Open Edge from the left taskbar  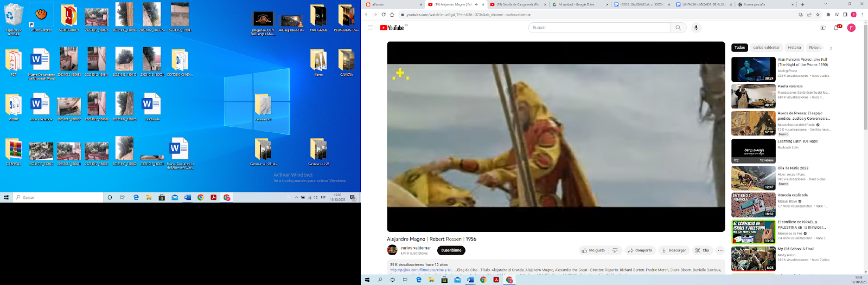click(136, 197)
